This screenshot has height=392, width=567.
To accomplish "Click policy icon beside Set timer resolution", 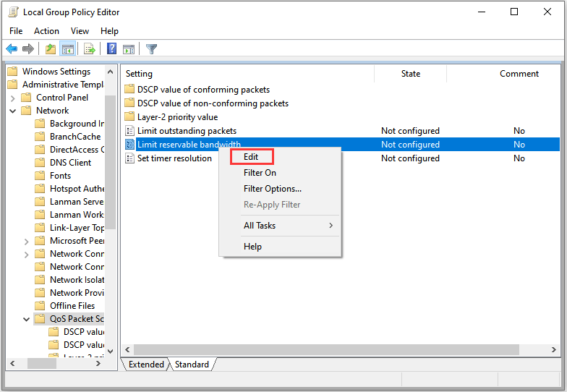I will 129,158.
